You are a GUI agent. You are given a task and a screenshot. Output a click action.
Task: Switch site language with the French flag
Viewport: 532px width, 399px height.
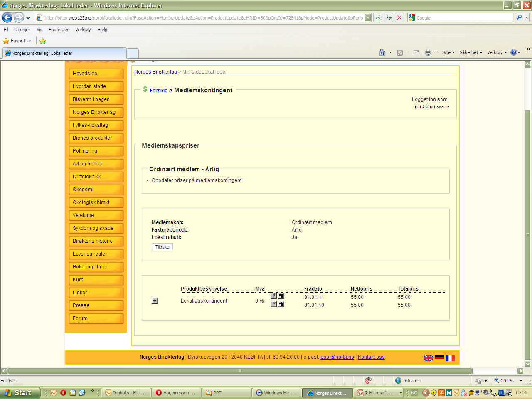(450, 358)
